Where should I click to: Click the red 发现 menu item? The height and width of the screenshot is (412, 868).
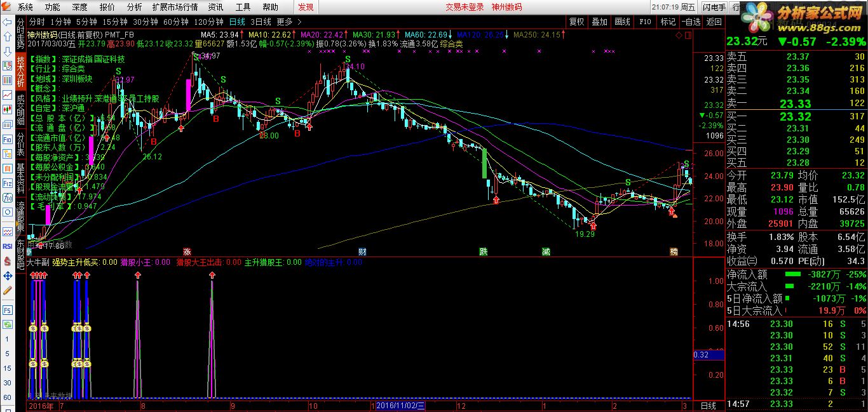tap(306, 7)
